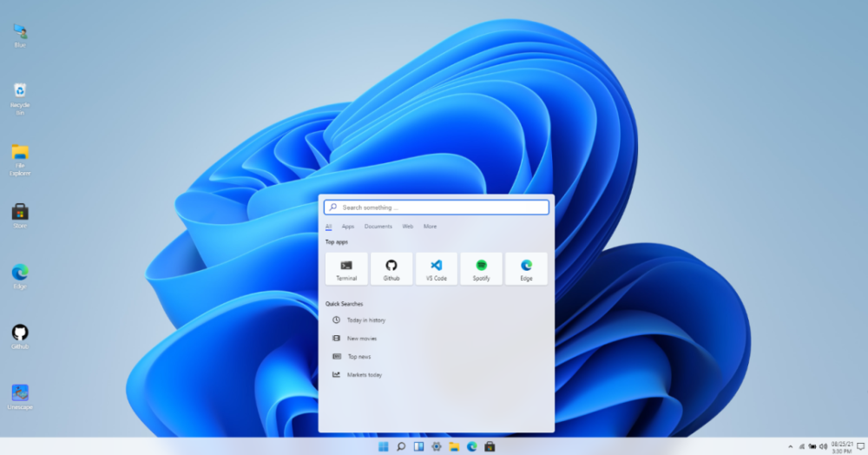The image size is (868, 455).
Task: Launch VS Code from Top apps
Action: 437,268
